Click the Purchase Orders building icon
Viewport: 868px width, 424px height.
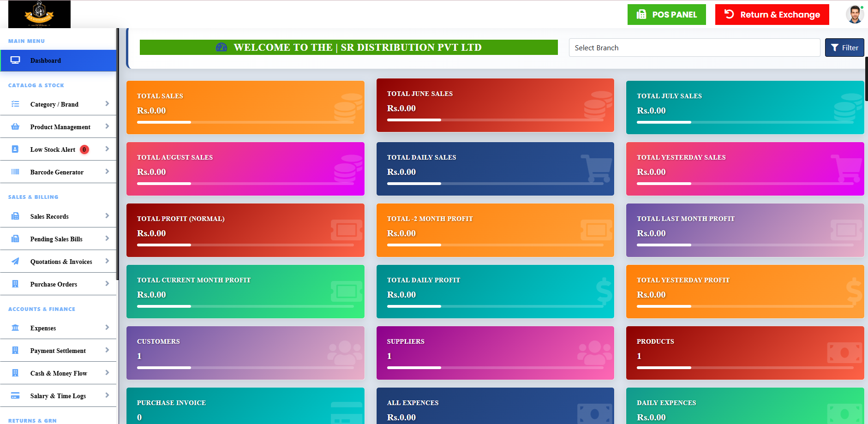[15, 284]
